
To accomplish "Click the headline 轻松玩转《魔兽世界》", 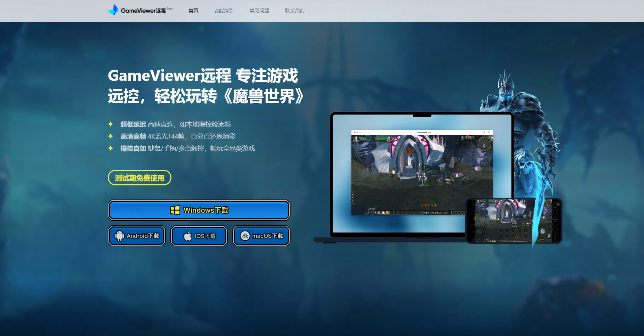I will 229,96.
